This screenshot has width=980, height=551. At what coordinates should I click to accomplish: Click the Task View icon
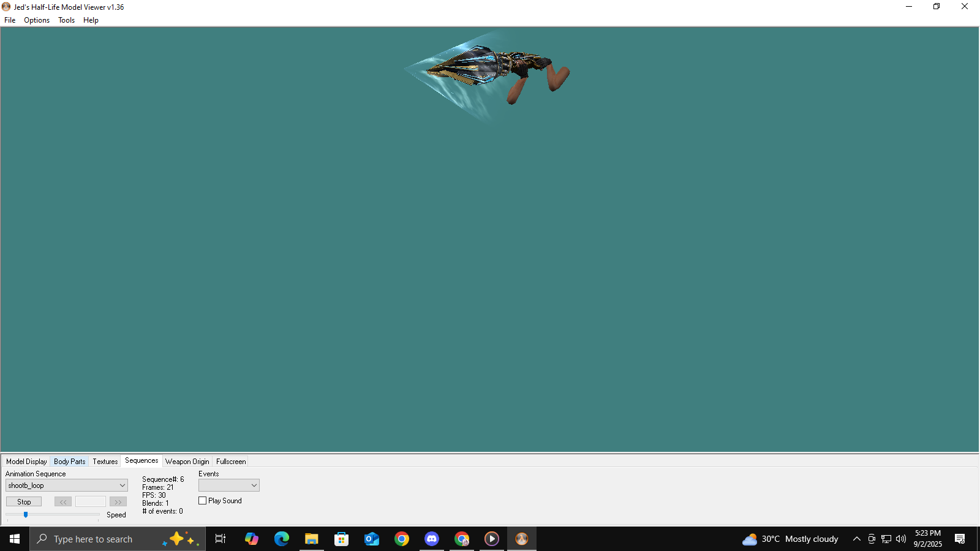221,539
